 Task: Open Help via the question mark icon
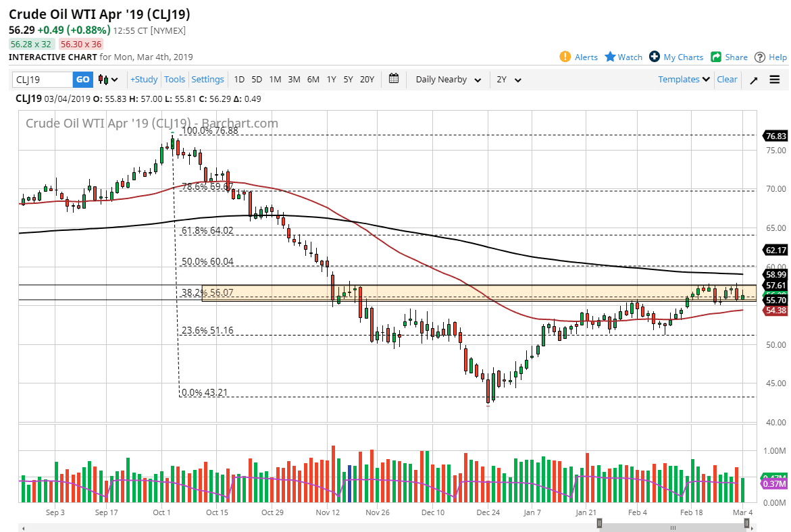coord(760,57)
